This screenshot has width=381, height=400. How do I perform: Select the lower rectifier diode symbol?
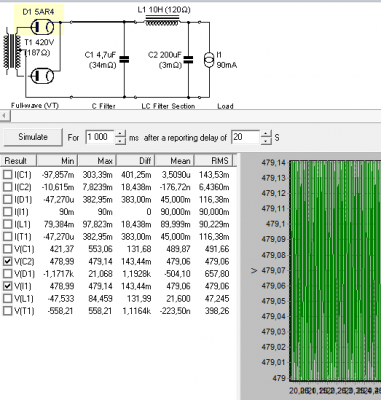point(42,76)
